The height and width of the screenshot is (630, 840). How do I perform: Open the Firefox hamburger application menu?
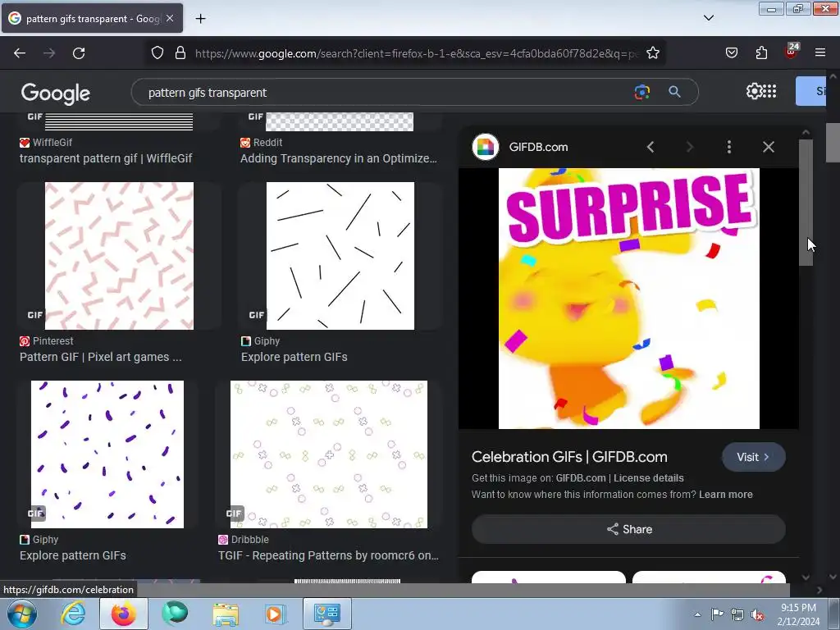820,53
